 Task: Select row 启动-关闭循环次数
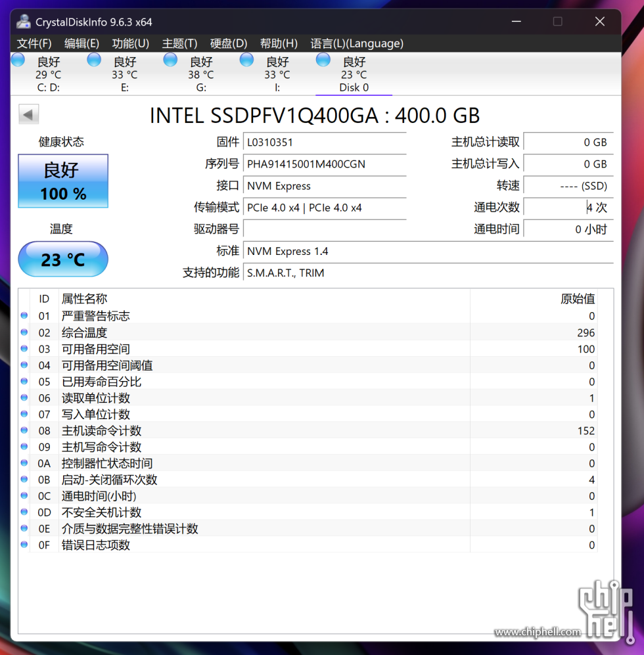[308, 480]
